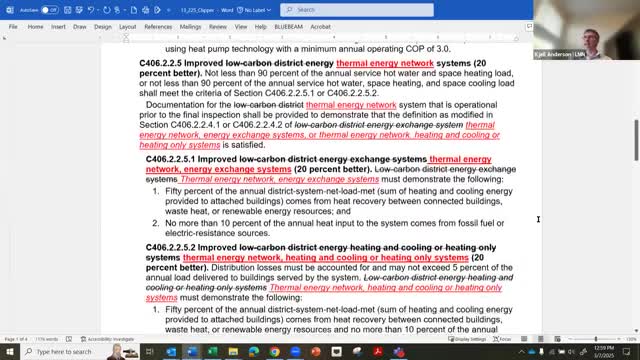Click the Redo circular arrow icon
This screenshot has width=640, height=360.
[x=107, y=10]
